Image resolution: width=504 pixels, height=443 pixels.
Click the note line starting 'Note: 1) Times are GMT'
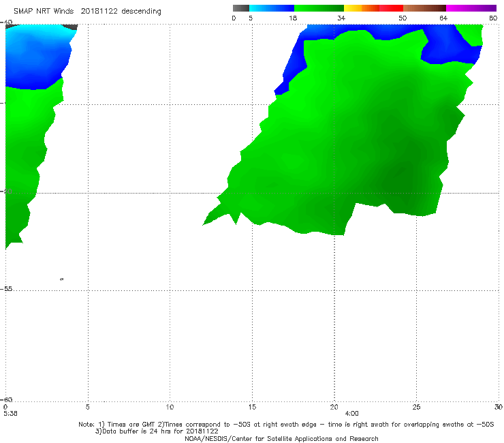(286, 425)
